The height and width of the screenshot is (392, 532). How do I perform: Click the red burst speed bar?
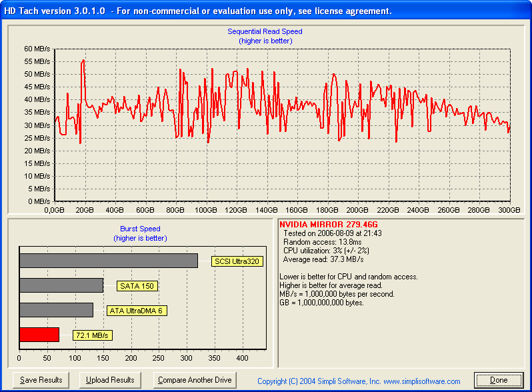(x=39, y=335)
